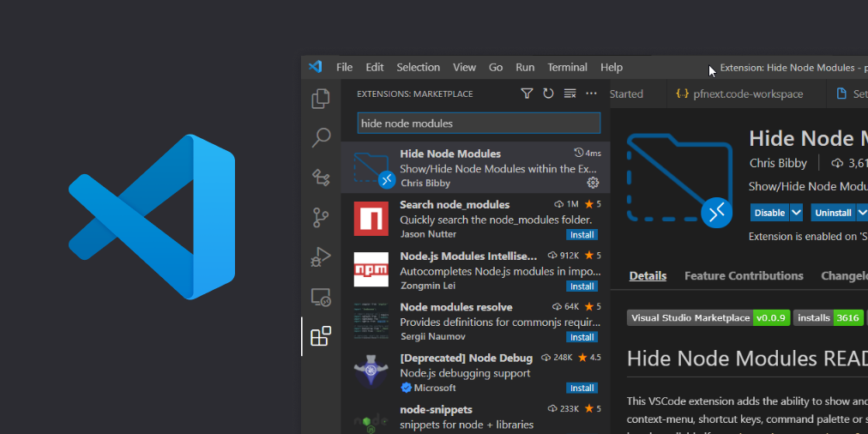Open the Search view in activity bar
The width and height of the screenshot is (868, 434).
(x=321, y=137)
